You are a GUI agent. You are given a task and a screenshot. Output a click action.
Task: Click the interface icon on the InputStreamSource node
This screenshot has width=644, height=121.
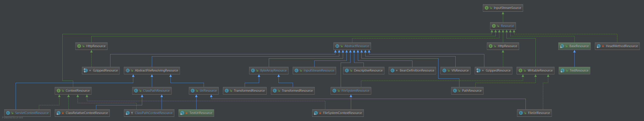pos(486,8)
